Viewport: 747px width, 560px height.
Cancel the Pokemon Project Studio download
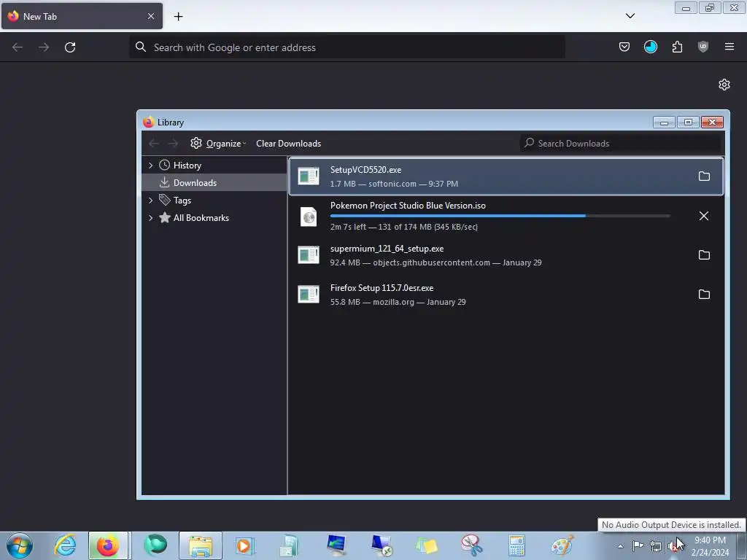click(704, 216)
